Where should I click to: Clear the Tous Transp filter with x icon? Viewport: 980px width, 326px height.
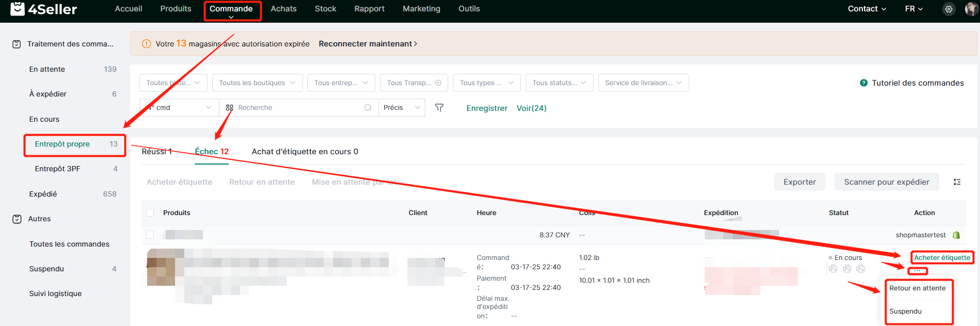438,83
